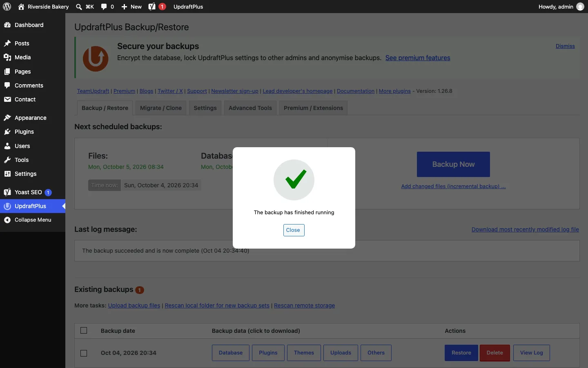Click the New plus icon

pyautogui.click(x=125, y=7)
